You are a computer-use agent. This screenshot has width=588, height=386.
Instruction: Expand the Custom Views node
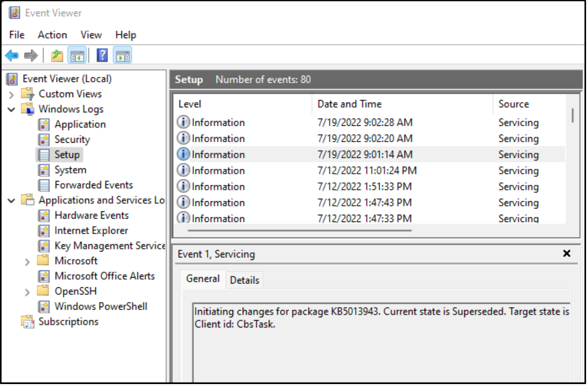(x=12, y=94)
